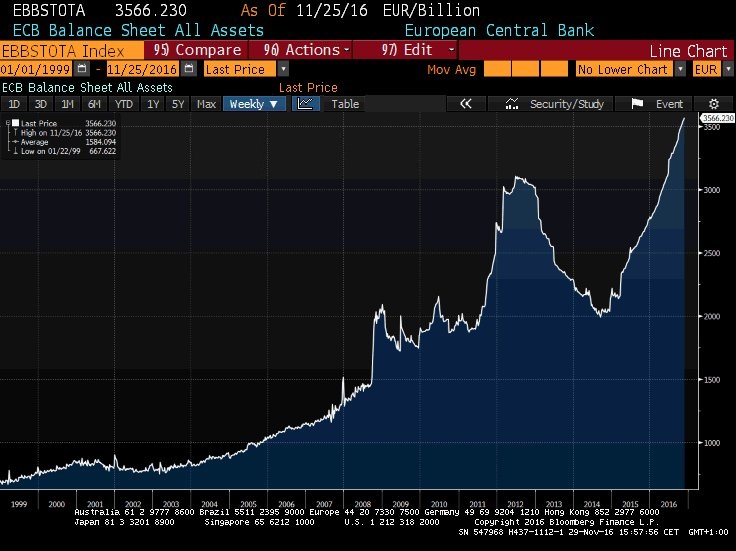Click the Last Price legend color square
Screen dimensions: 736x551
point(15,123)
